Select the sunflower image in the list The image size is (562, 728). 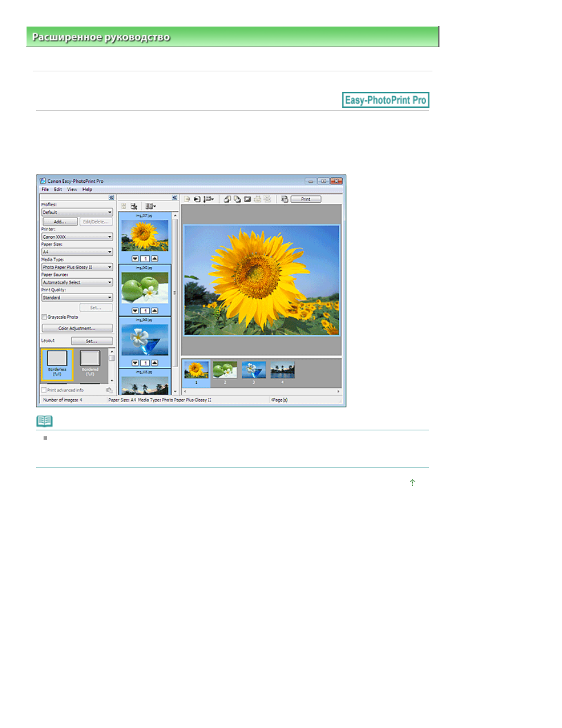click(x=145, y=235)
